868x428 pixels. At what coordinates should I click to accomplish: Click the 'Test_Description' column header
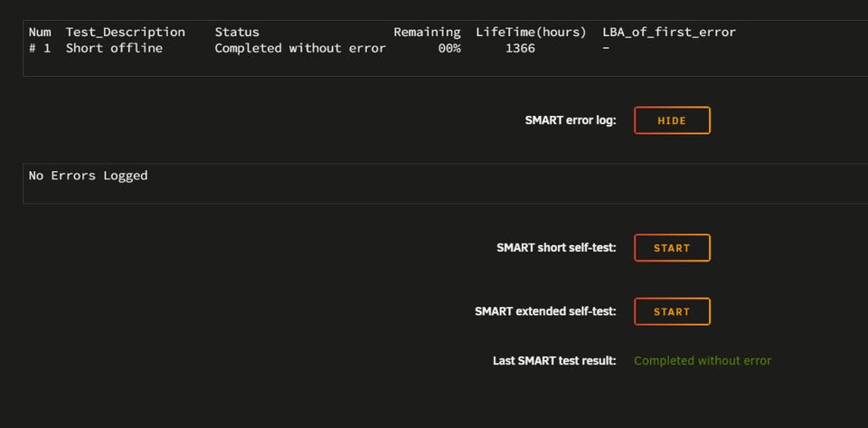click(x=125, y=33)
